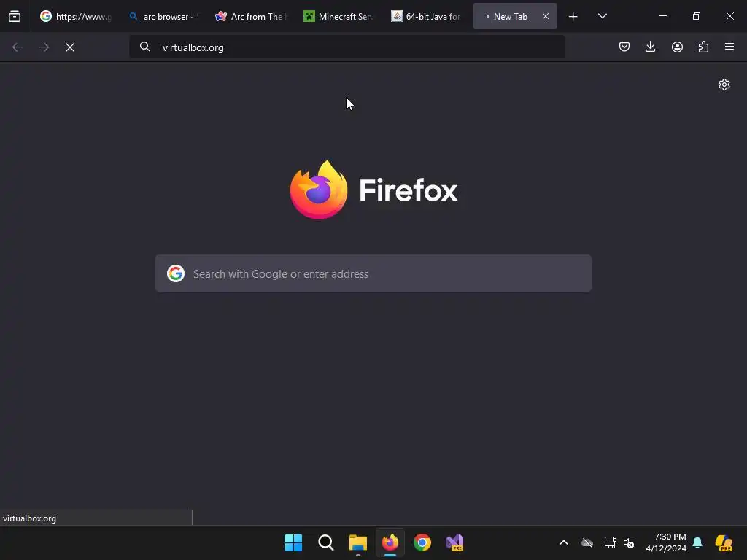This screenshot has width=747, height=560.
Task: Switch to the 64-bit Java tab
Action: click(x=426, y=16)
